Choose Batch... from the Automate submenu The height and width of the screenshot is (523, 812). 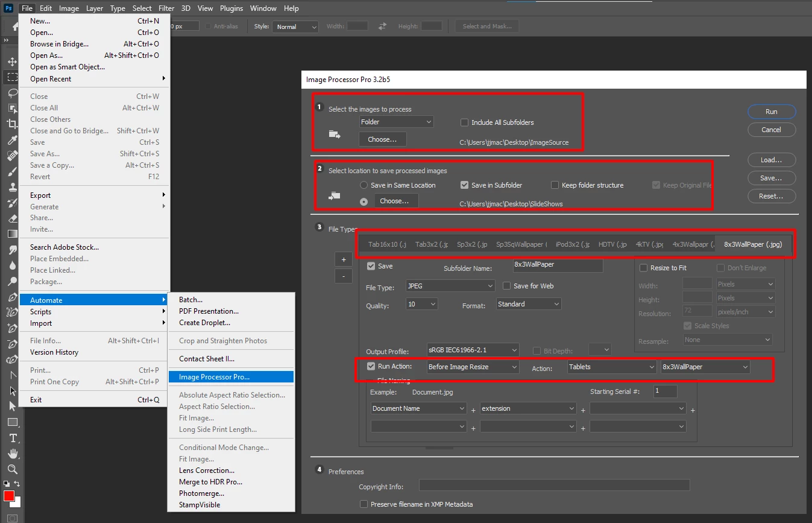[231, 300]
